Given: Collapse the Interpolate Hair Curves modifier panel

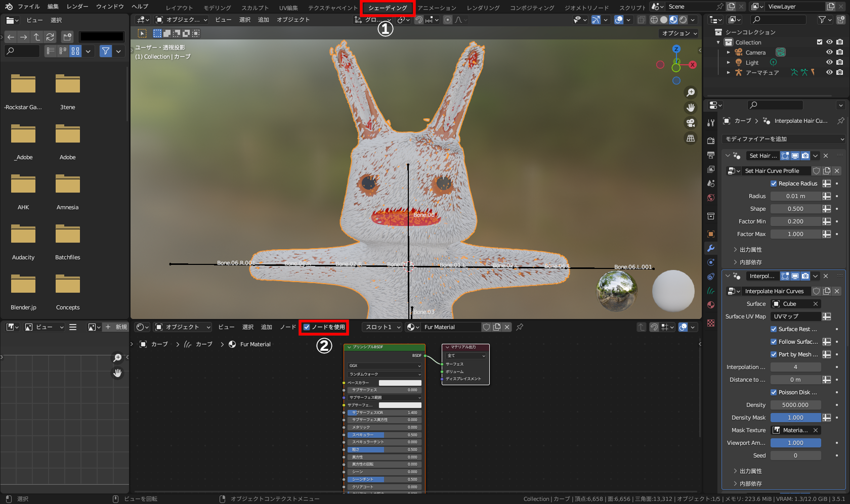Looking at the screenshot, I should 728,276.
